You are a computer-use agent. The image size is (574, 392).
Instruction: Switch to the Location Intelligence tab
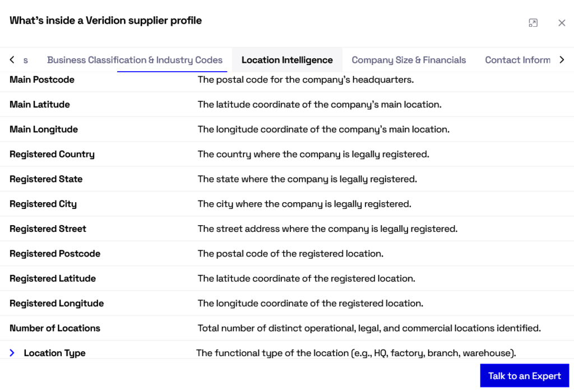pos(286,59)
